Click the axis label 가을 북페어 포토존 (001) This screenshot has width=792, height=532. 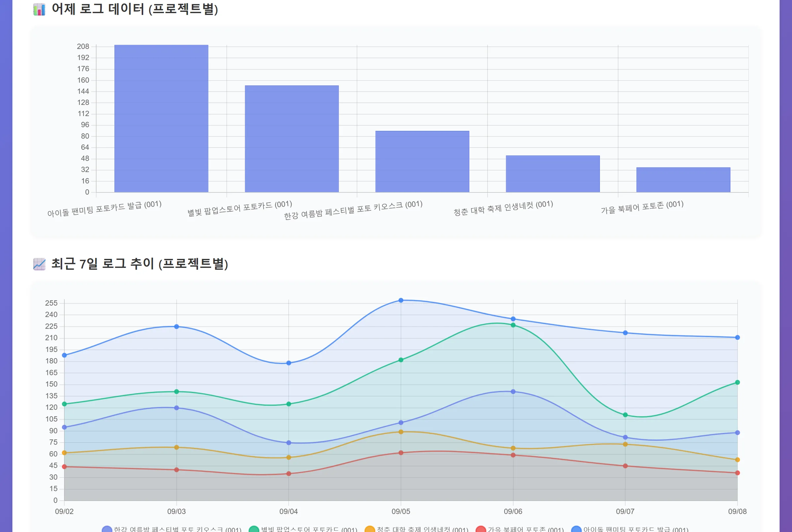[x=642, y=207]
